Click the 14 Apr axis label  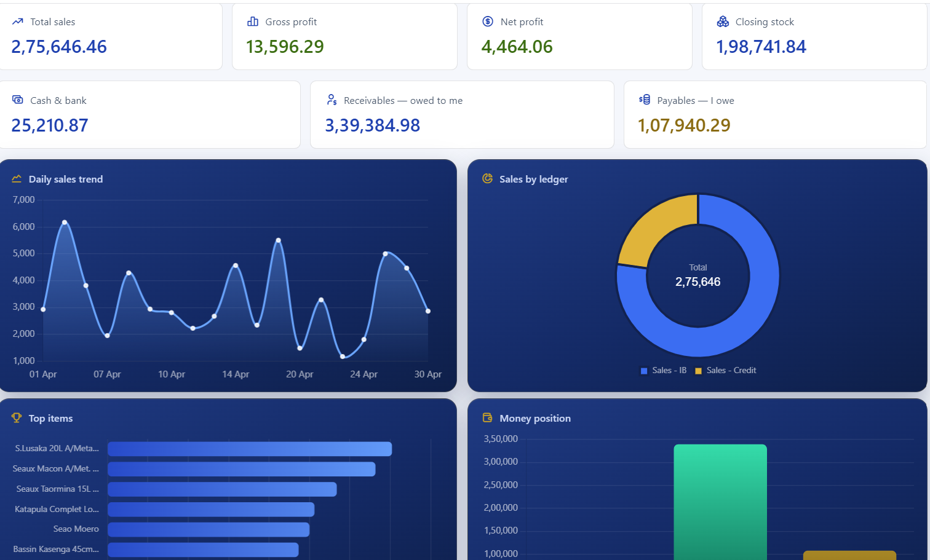(236, 374)
